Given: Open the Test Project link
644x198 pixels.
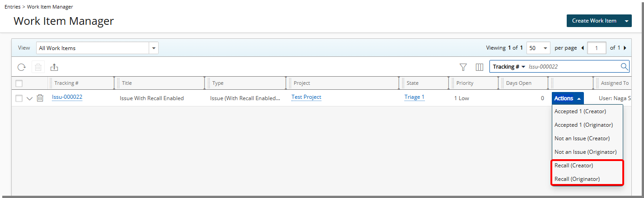Looking at the screenshot, I should pos(306,97).
